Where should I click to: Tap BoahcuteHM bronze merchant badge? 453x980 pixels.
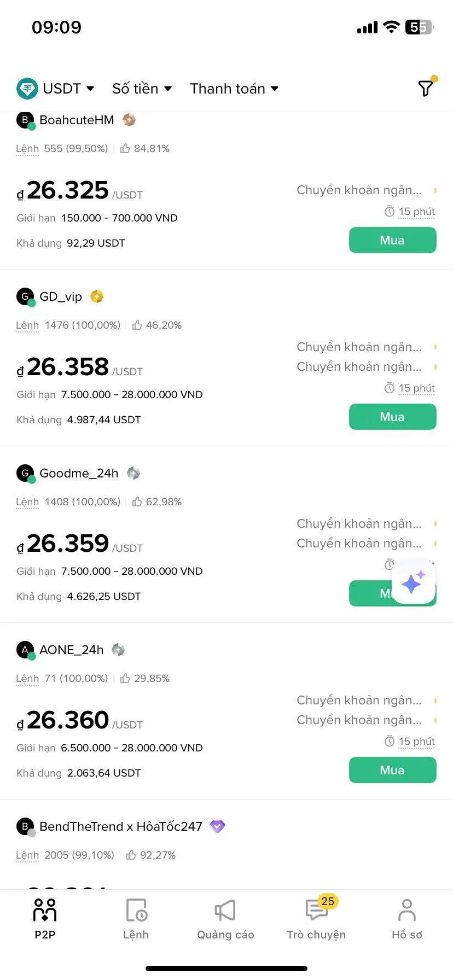[x=129, y=120]
